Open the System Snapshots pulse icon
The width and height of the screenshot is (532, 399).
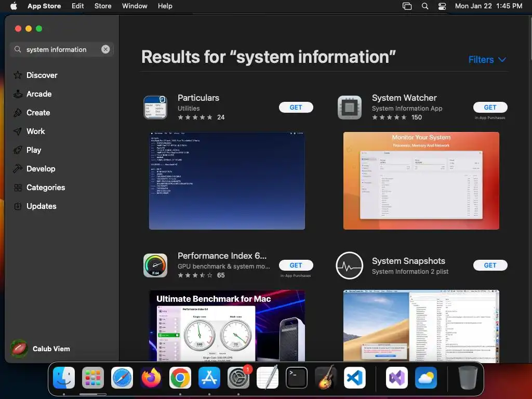pyautogui.click(x=350, y=265)
